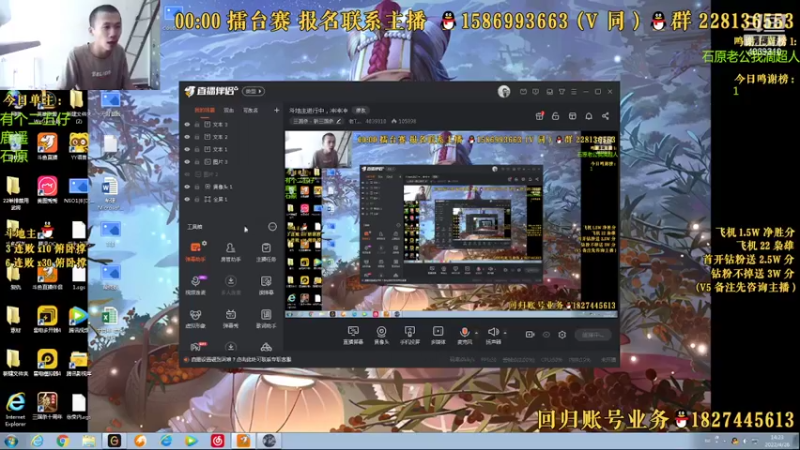Click the 三国杀 category label
Viewport: 800px width, 450px height.
click(x=313, y=121)
